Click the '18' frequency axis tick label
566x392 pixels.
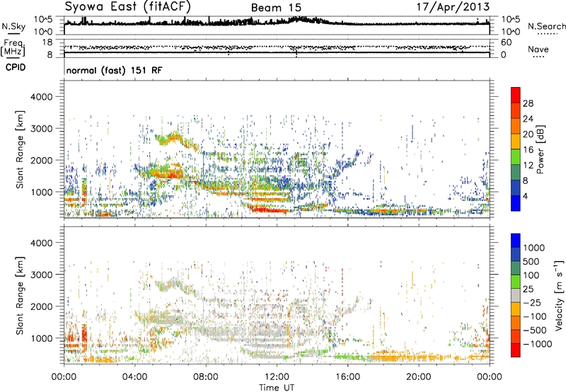tap(47, 42)
